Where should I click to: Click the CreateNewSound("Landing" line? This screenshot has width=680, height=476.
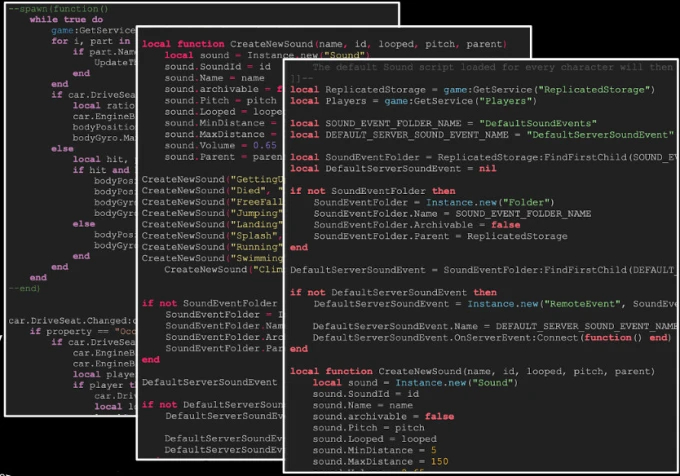(x=212, y=224)
